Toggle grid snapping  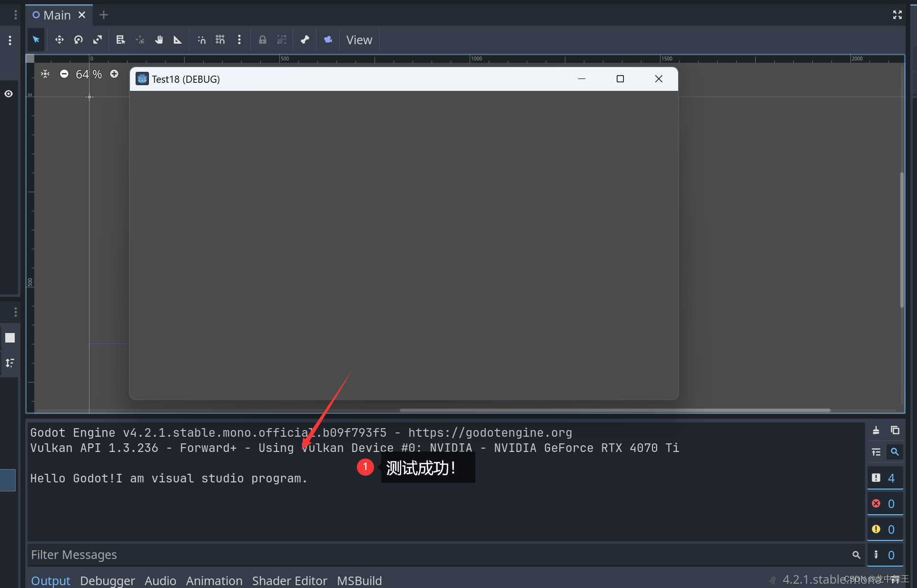click(220, 40)
